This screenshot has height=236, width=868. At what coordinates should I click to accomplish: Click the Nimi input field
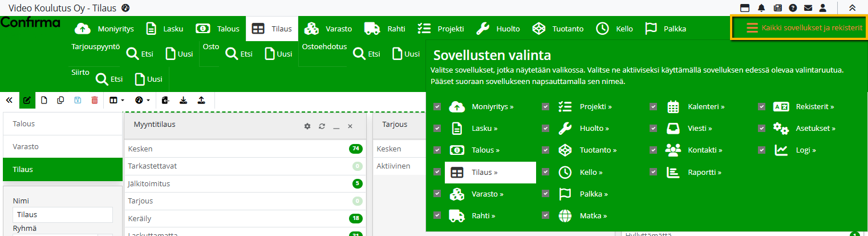[x=63, y=215]
